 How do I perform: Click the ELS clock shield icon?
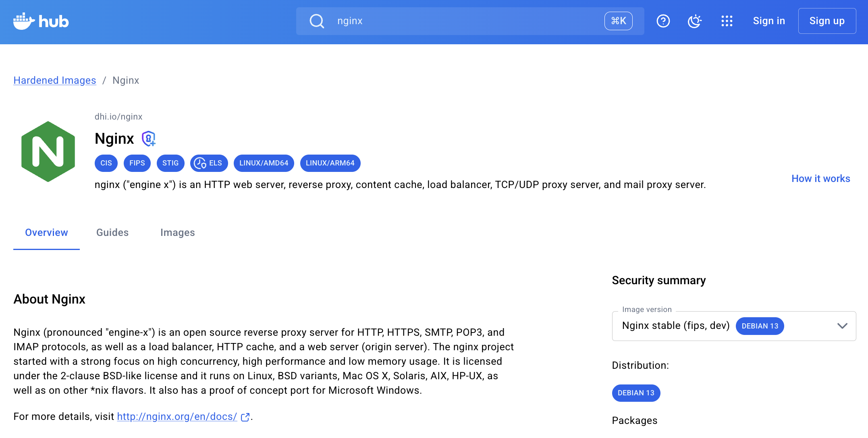tap(200, 163)
